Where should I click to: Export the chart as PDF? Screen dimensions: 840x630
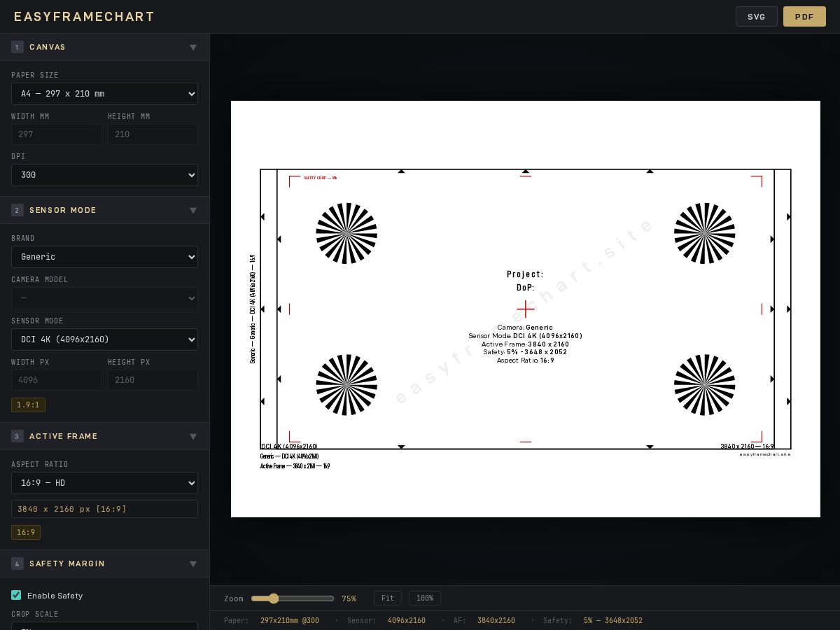click(x=804, y=17)
